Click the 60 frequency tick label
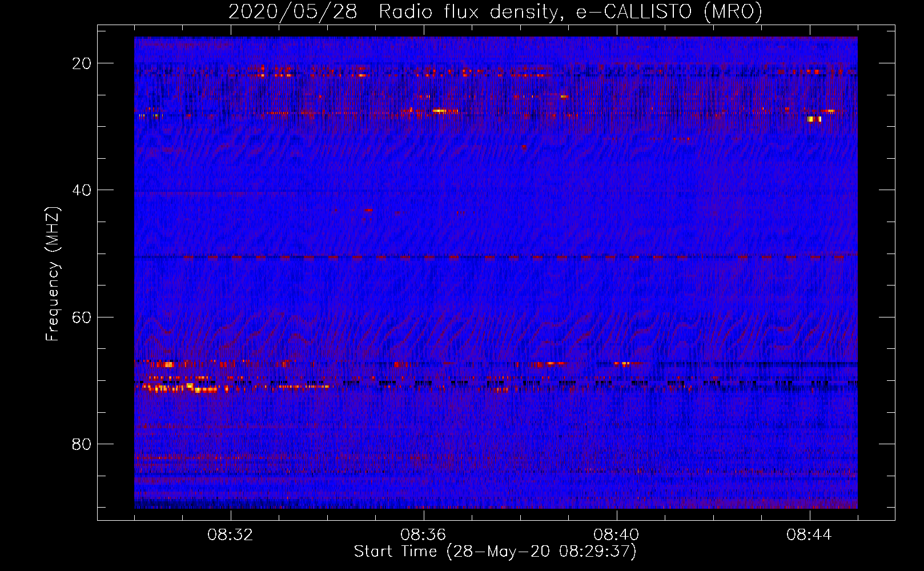 pyautogui.click(x=82, y=317)
